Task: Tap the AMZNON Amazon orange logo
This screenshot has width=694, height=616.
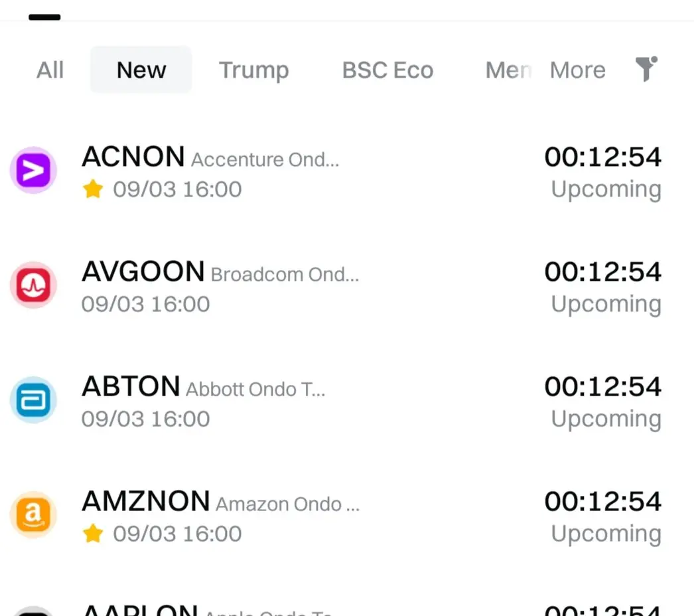Action: tap(33, 514)
